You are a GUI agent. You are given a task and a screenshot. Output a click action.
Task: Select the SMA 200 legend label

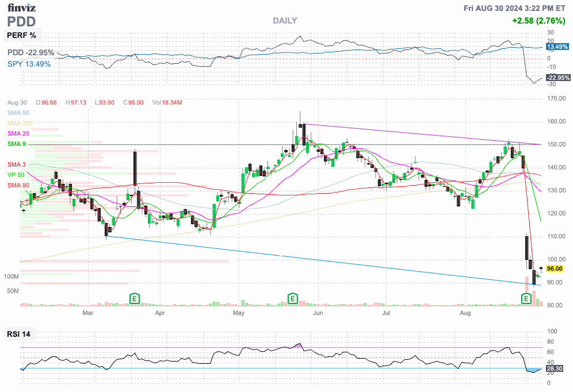click(20, 123)
